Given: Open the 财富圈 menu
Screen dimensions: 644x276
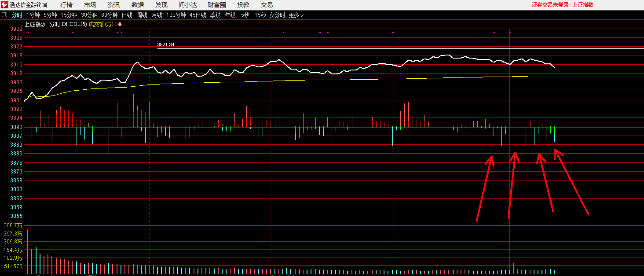Looking at the screenshot, I should tap(217, 5).
